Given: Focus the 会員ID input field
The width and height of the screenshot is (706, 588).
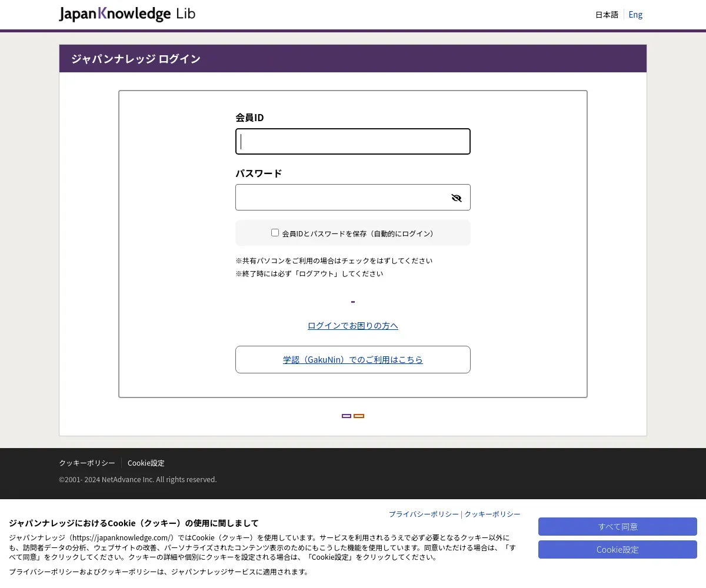Looking at the screenshot, I should [353, 142].
